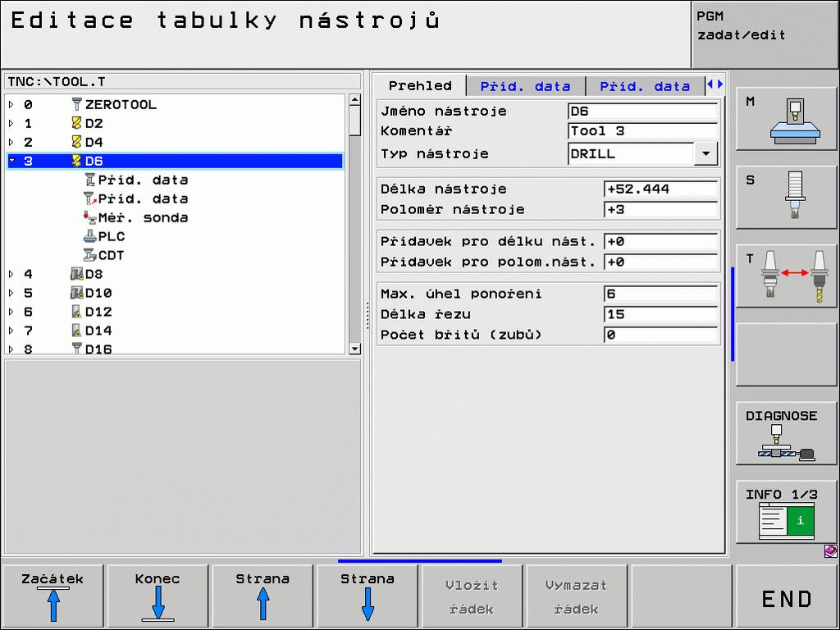Screen dimensions: 840x630
Task: Expand tool 1 D2 node
Action: pyautogui.click(x=11, y=123)
